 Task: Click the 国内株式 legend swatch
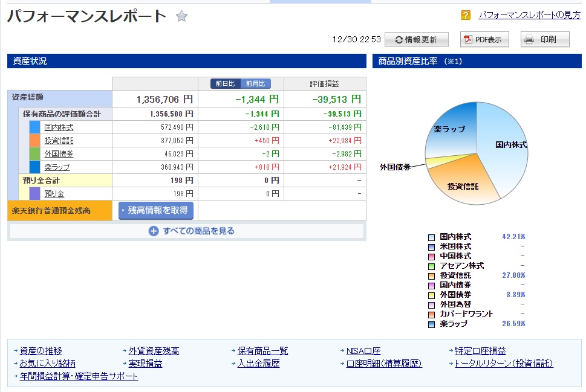coord(431,237)
